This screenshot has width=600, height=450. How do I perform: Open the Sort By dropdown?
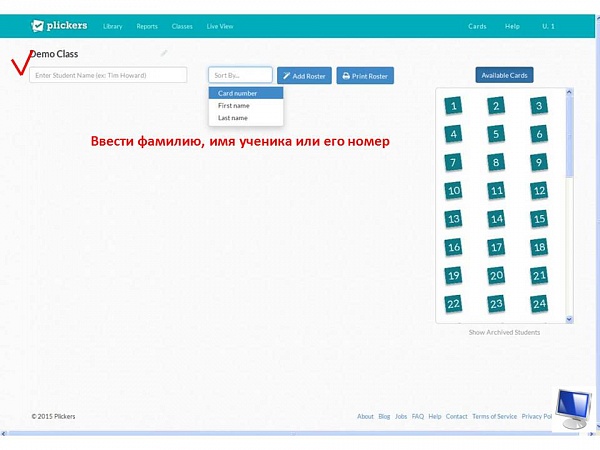click(x=240, y=75)
